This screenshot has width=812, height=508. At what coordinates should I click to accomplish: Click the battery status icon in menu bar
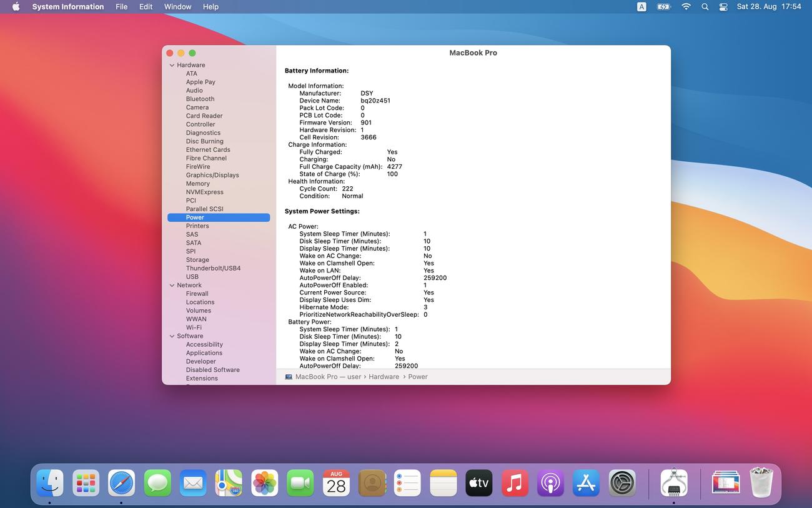click(663, 6)
